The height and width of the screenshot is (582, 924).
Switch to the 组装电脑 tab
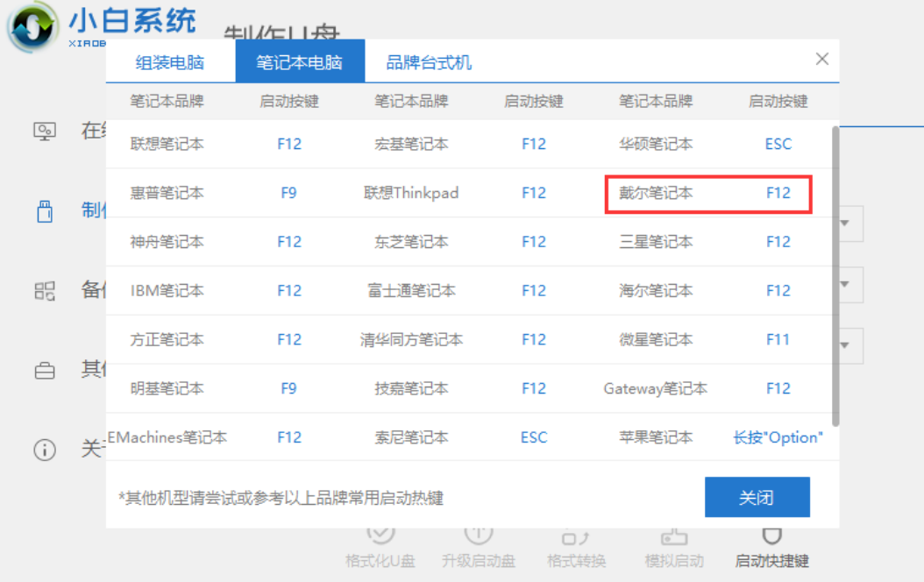tap(173, 66)
